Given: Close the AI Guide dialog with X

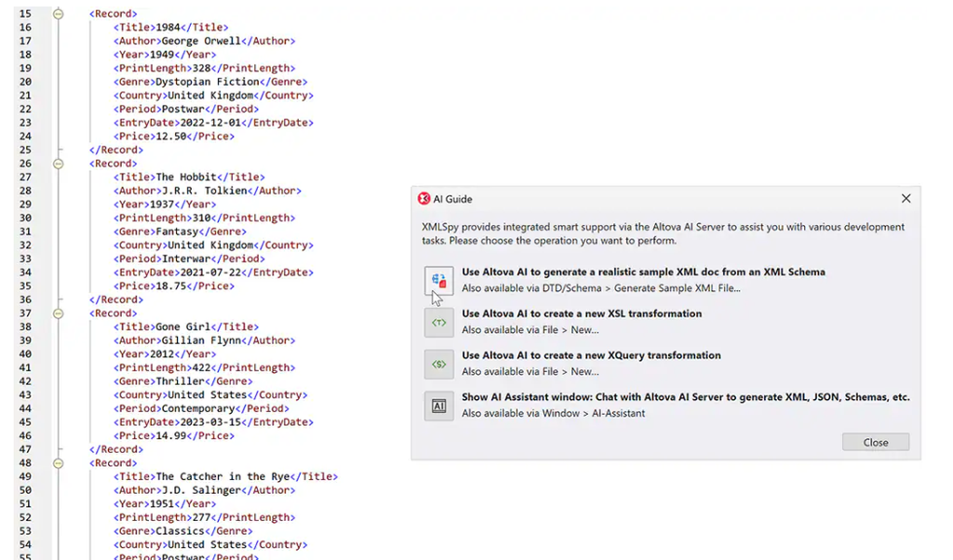Looking at the screenshot, I should [x=906, y=199].
